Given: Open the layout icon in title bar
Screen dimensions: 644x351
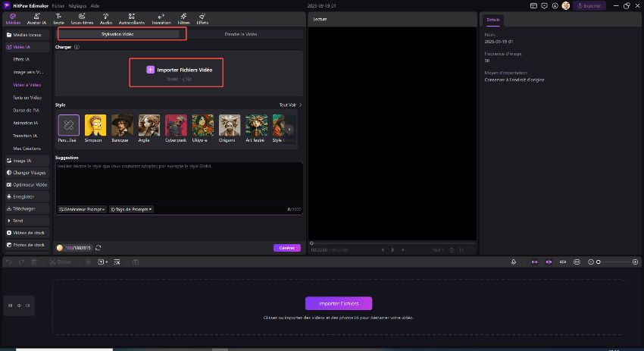Looking at the screenshot, I should pyautogui.click(x=533, y=6).
